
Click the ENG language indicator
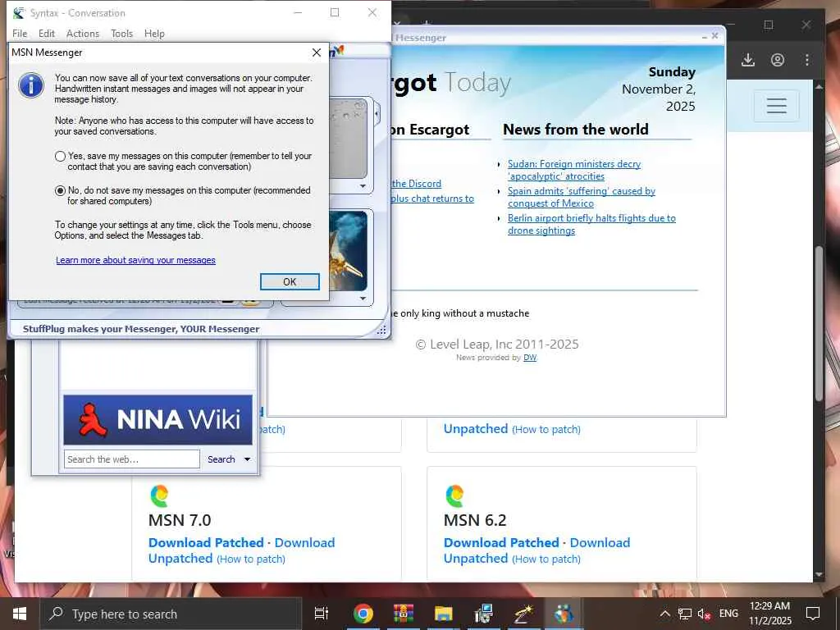pyautogui.click(x=728, y=614)
